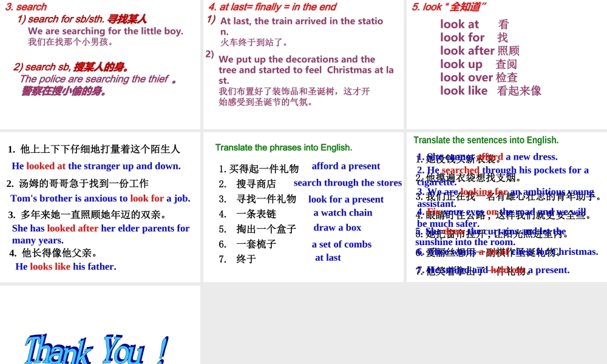Click "look after 照顾" entry

coord(480,50)
